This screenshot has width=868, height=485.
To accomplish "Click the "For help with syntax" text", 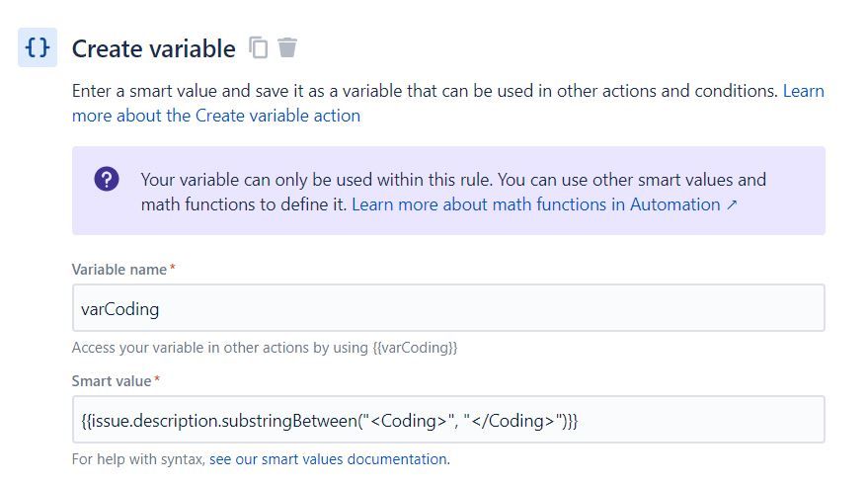I will 138,459.
